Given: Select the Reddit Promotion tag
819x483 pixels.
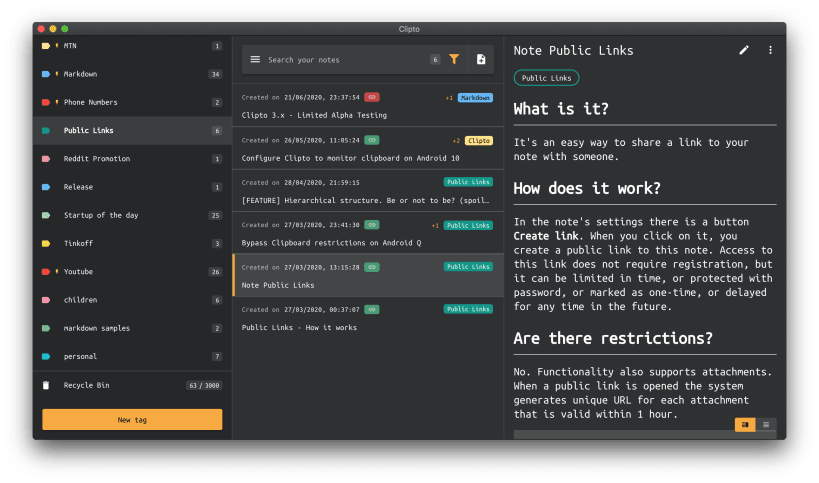Looking at the screenshot, I should pyautogui.click(x=133, y=159).
